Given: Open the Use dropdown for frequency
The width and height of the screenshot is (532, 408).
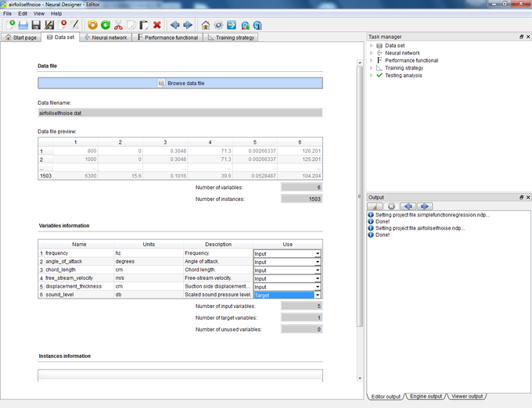Looking at the screenshot, I should [x=318, y=253].
